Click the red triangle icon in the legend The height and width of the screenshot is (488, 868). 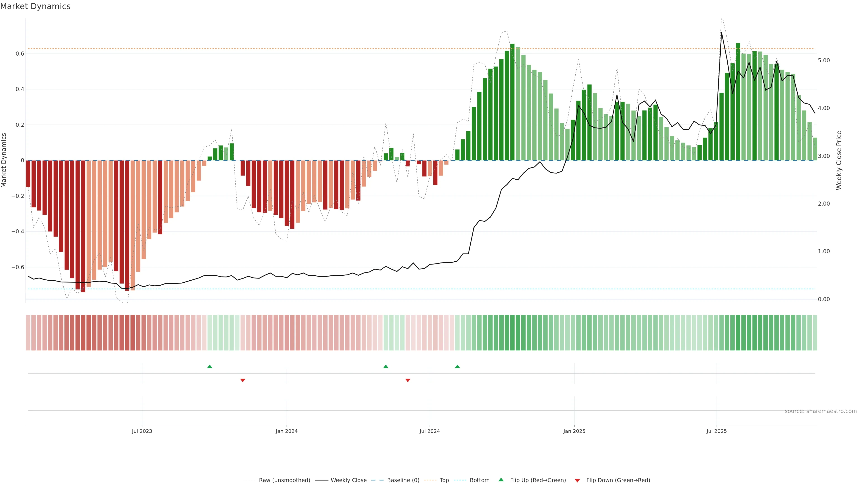point(577,481)
